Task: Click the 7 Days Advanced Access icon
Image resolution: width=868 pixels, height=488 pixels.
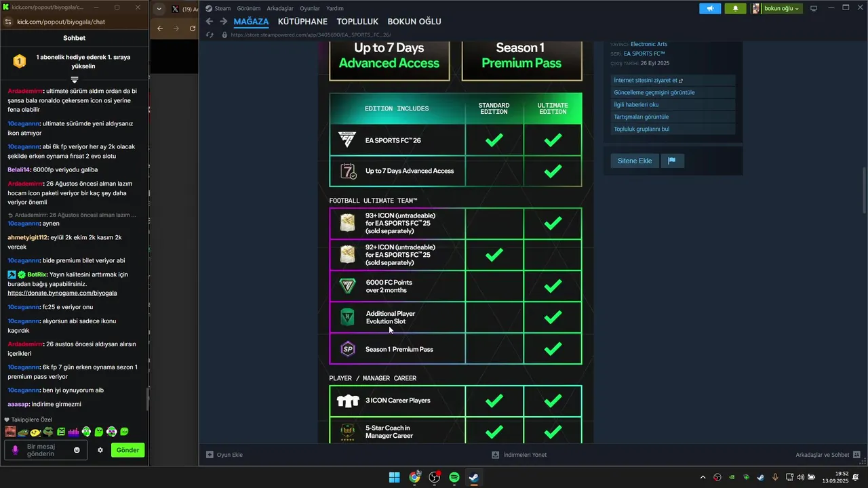Action: (348, 171)
